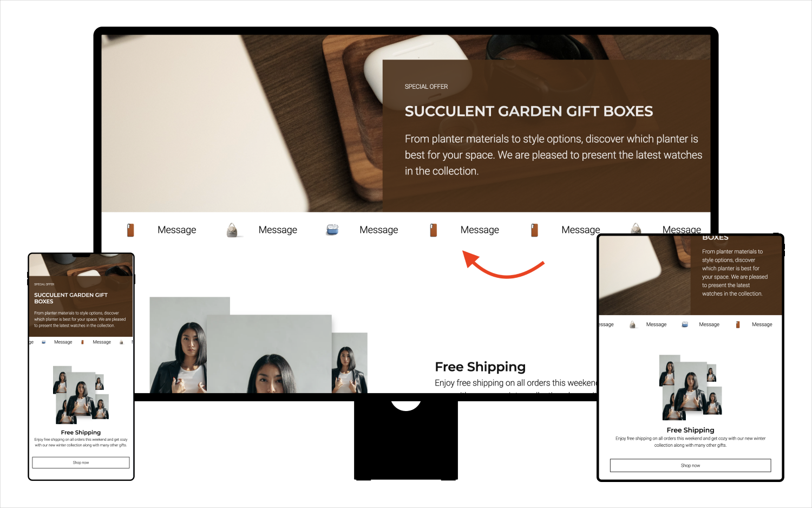The width and height of the screenshot is (812, 508).
Task: Click the SUCCULENT GARDEN GIFT BOXES heading
Action: (529, 111)
